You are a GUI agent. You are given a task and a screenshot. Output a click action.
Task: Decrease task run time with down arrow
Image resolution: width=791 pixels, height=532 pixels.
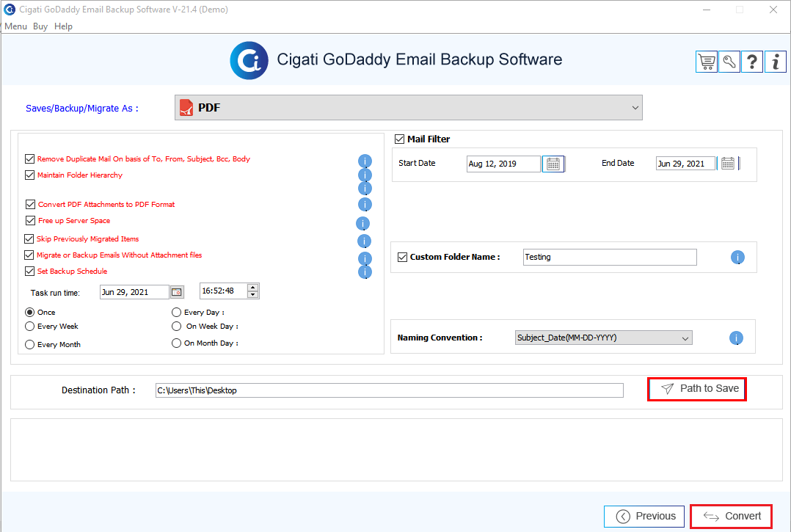(x=253, y=294)
